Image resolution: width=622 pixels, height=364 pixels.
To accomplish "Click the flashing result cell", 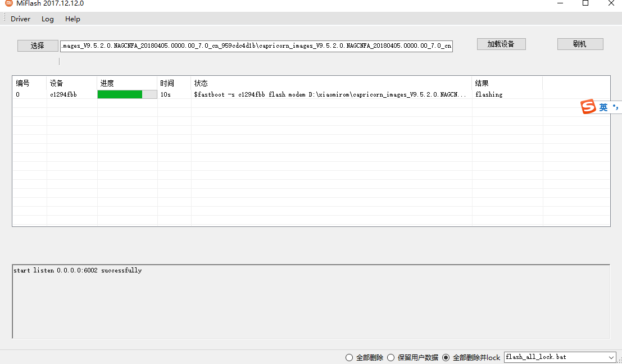I will tap(489, 94).
